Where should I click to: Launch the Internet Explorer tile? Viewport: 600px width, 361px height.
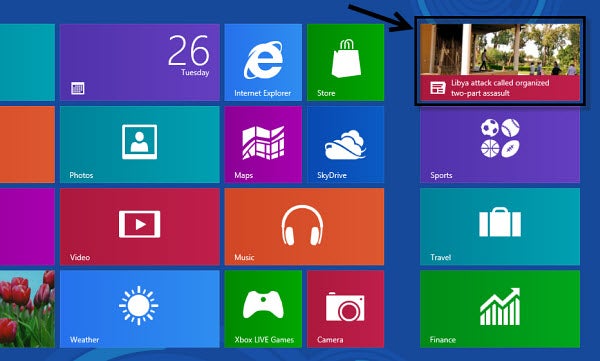click(x=263, y=62)
